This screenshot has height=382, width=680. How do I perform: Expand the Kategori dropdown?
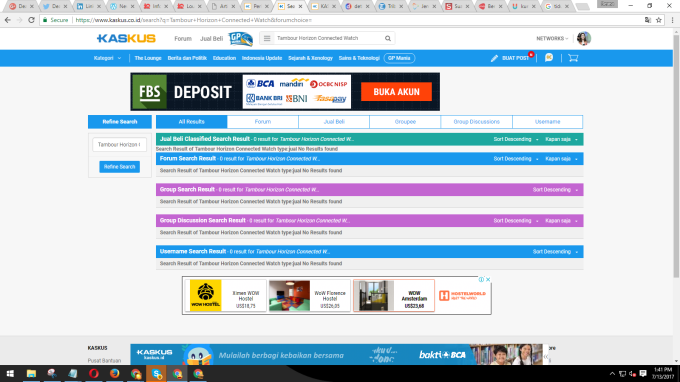(107, 58)
